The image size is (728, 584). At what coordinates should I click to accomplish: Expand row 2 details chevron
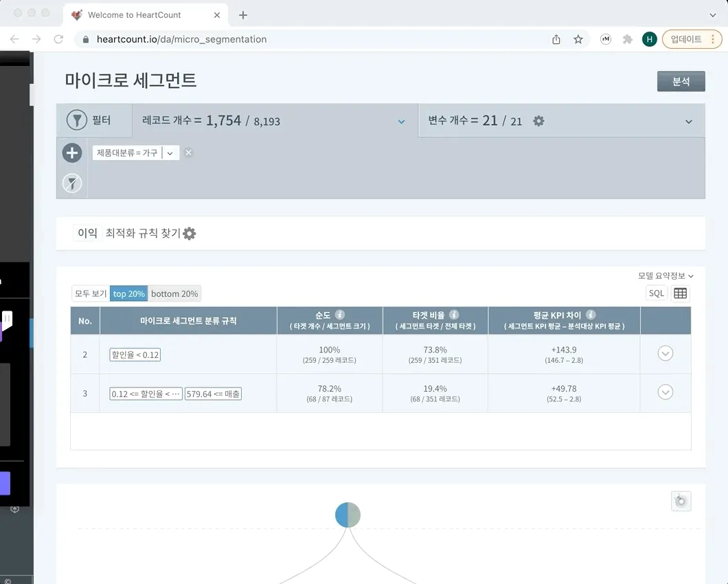[666, 354]
